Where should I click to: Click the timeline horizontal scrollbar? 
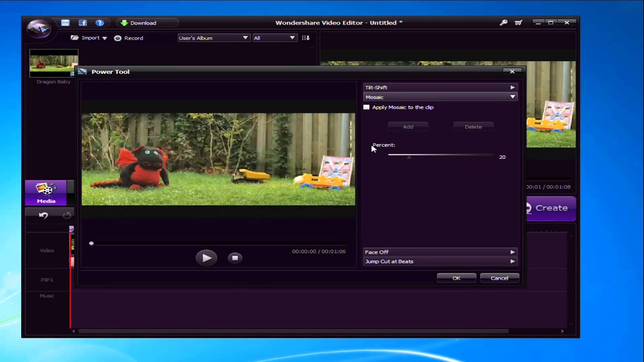point(293,331)
